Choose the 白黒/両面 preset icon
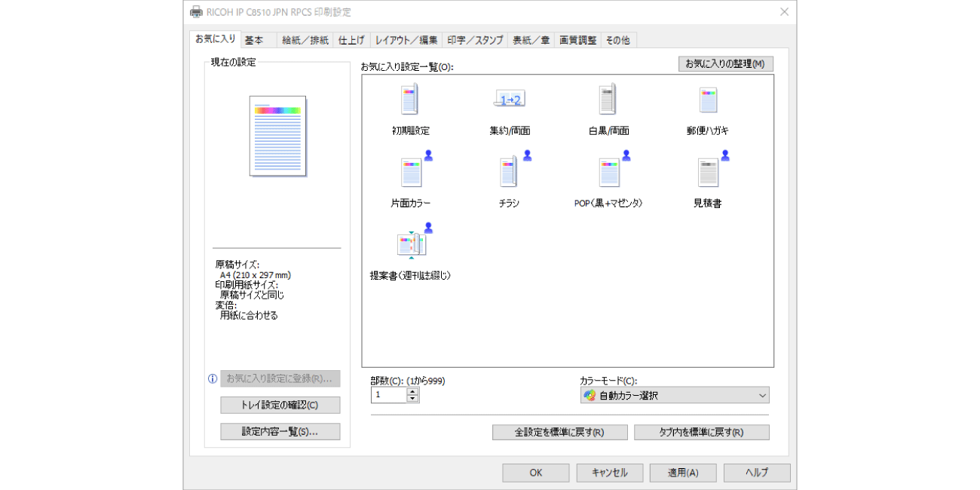This screenshot has height=490, width=980. (608, 100)
